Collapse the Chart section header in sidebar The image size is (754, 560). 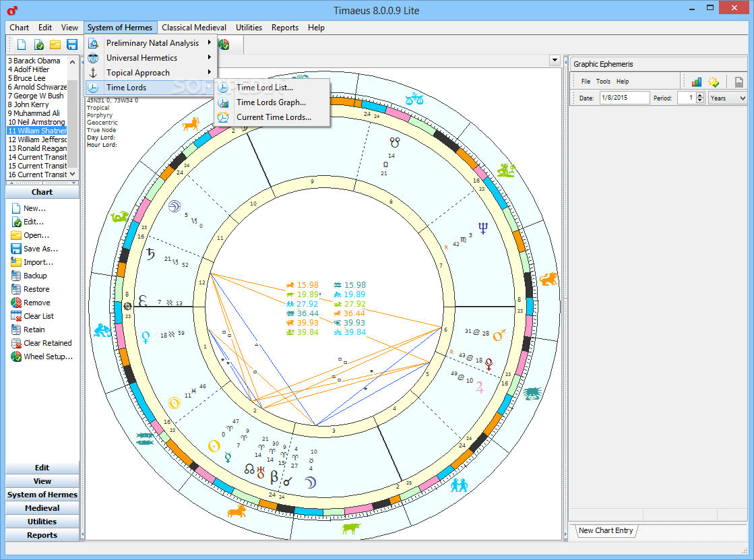pyautogui.click(x=42, y=192)
